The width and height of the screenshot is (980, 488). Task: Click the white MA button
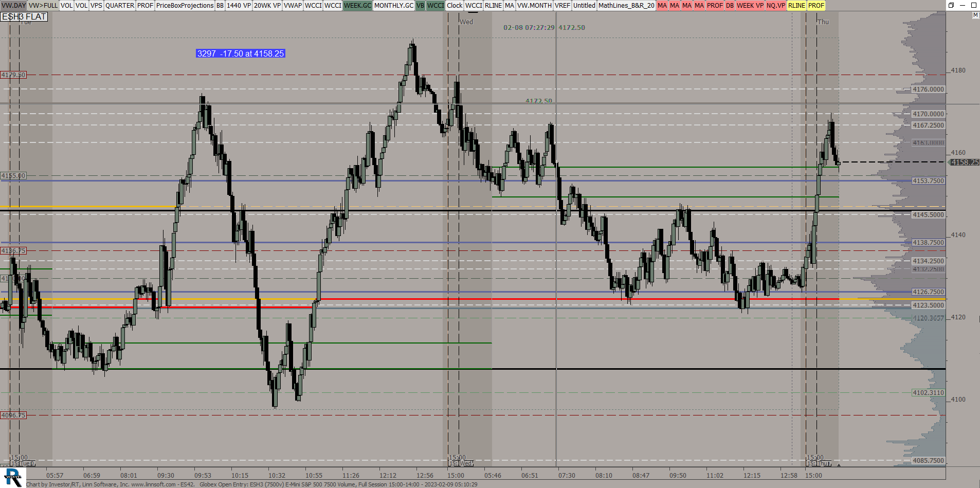click(x=510, y=5)
